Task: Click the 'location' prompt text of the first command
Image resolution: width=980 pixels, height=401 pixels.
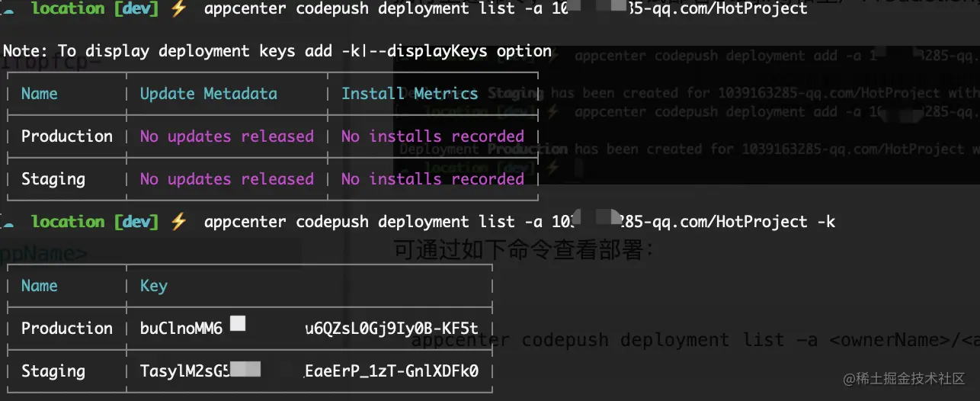Action: pyautogui.click(x=68, y=8)
